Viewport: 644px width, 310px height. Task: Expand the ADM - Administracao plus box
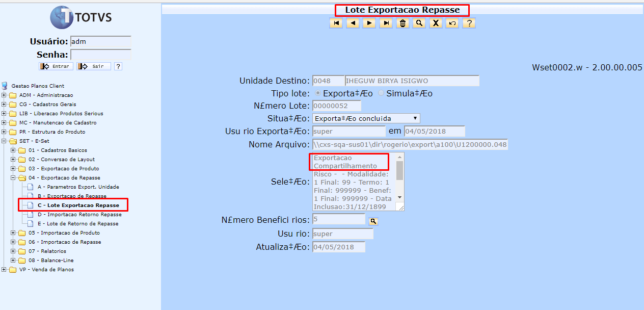tap(4, 95)
